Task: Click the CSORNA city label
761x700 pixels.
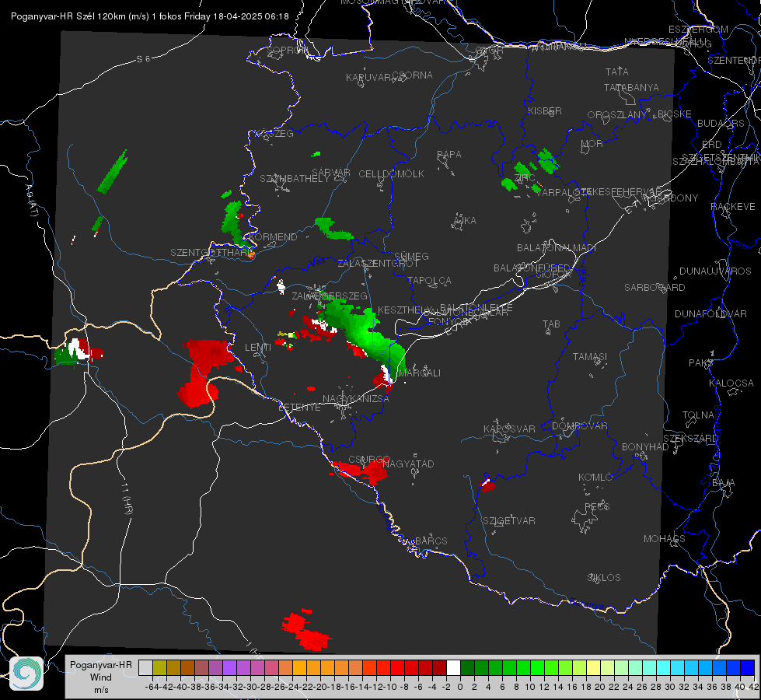Action: point(413,75)
